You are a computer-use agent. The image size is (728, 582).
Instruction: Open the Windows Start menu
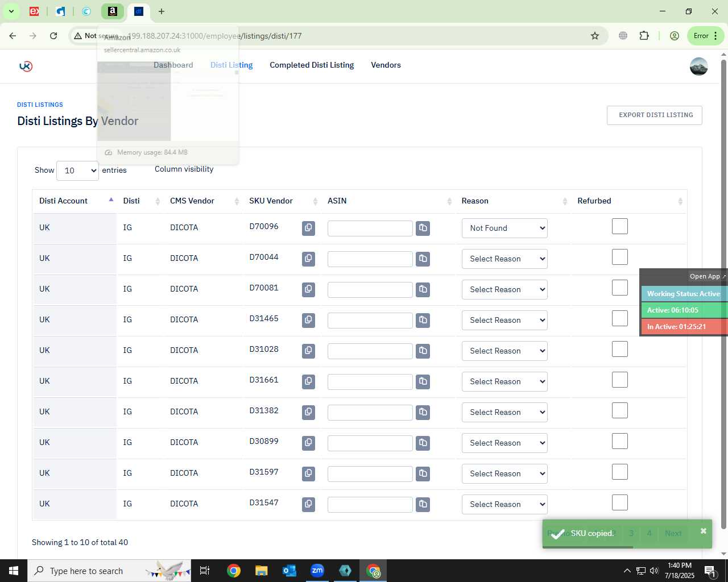(14, 571)
